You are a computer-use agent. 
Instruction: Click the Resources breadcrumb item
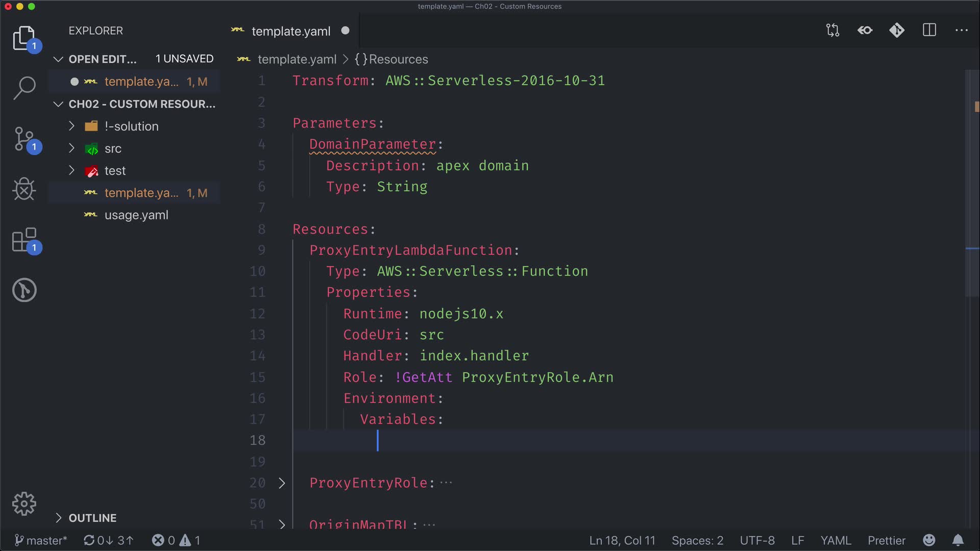click(x=398, y=60)
